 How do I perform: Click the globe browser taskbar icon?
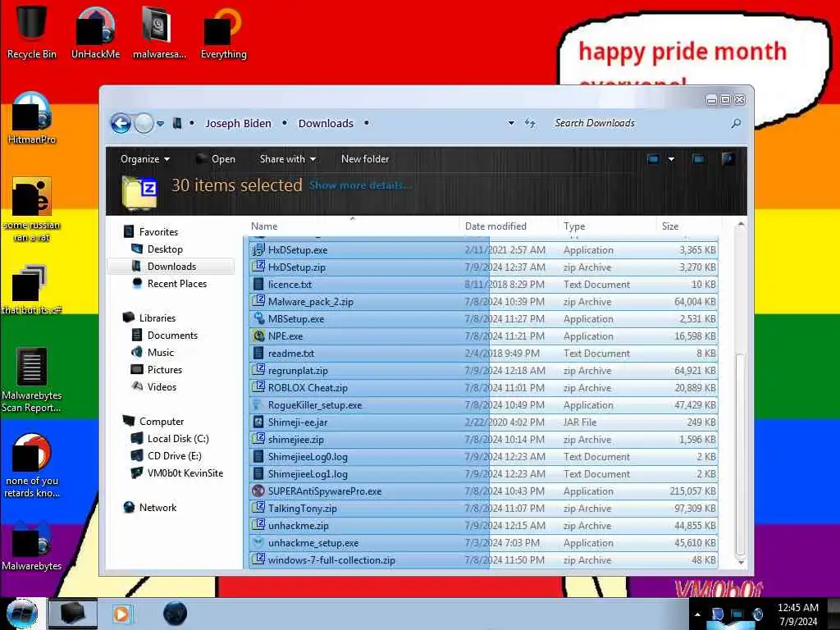(175, 614)
